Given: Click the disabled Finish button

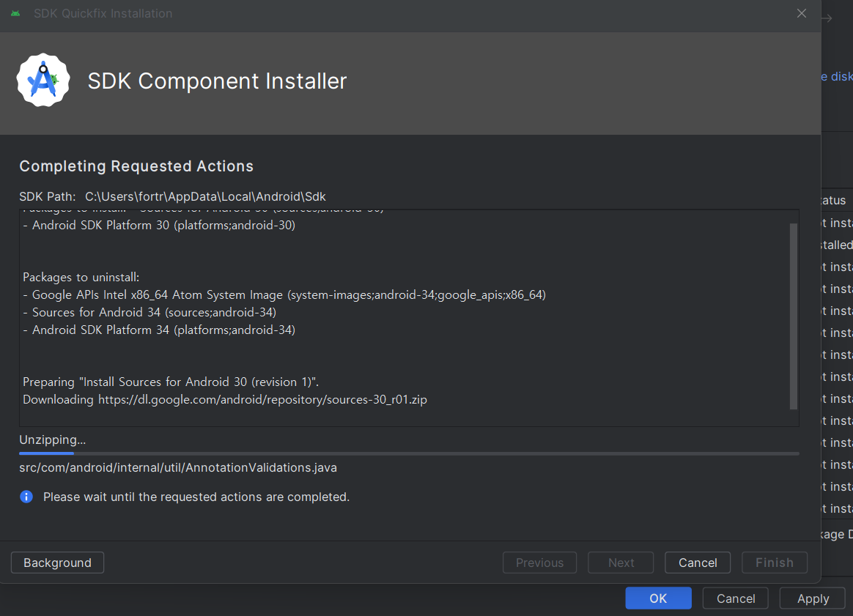Looking at the screenshot, I should pyautogui.click(x=774, y=563).
